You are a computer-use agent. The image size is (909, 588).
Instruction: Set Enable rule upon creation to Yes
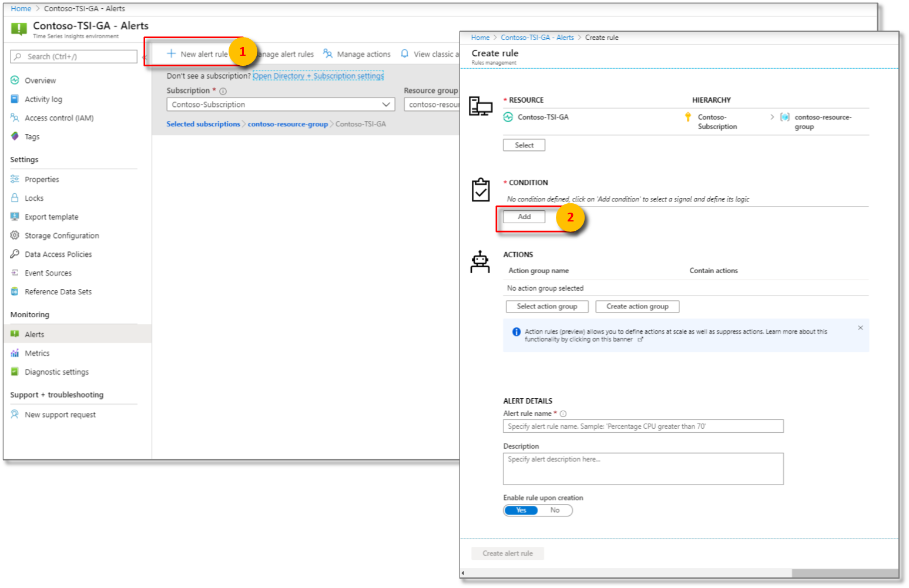click(521, 510)
